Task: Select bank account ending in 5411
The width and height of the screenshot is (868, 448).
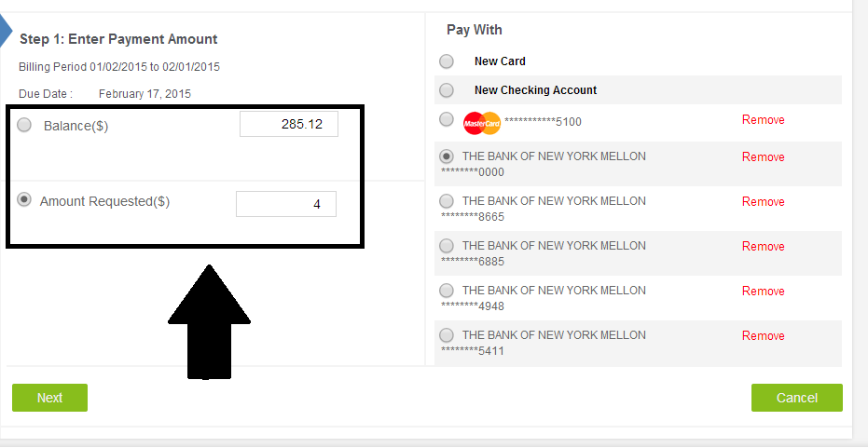Action: 447,335
